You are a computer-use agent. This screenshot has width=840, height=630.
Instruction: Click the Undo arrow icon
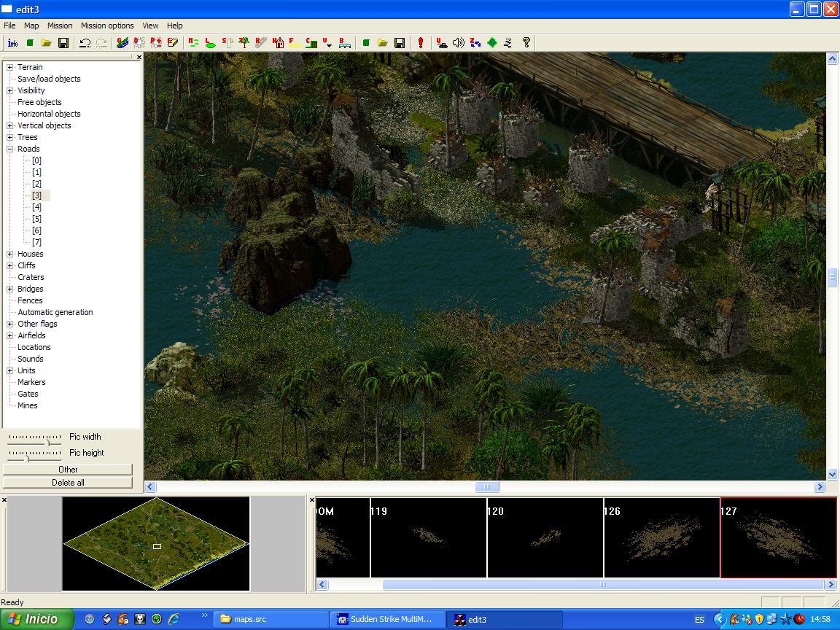pos(85,43)
